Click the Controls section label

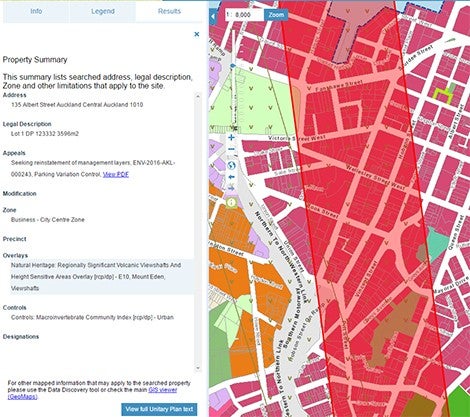14,308
